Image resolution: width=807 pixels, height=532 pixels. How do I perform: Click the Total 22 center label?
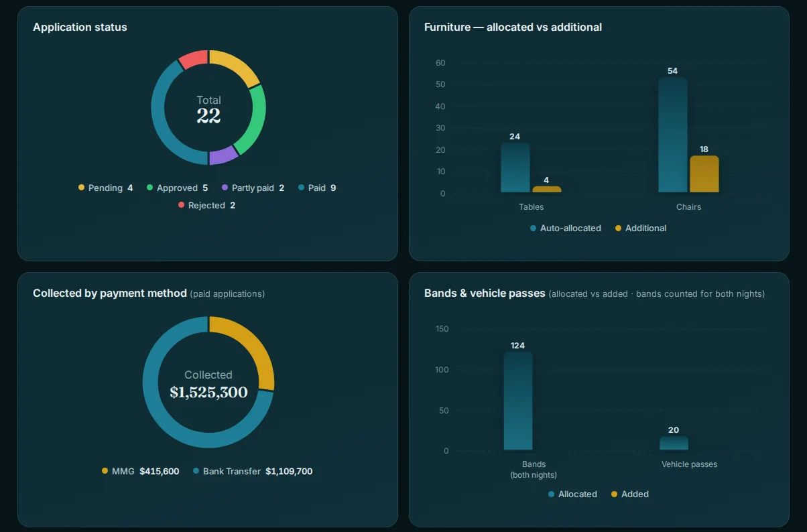(x=208, y=109)
